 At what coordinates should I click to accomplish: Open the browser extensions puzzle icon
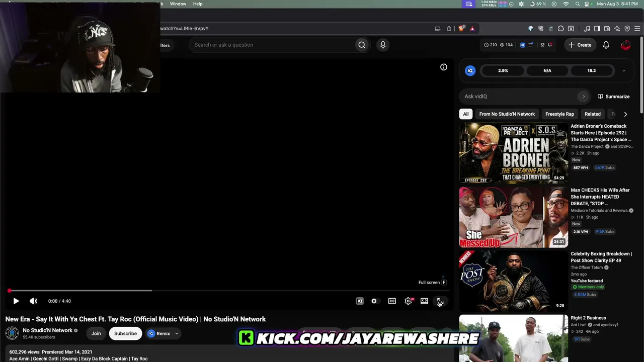[x=561, y=29]
